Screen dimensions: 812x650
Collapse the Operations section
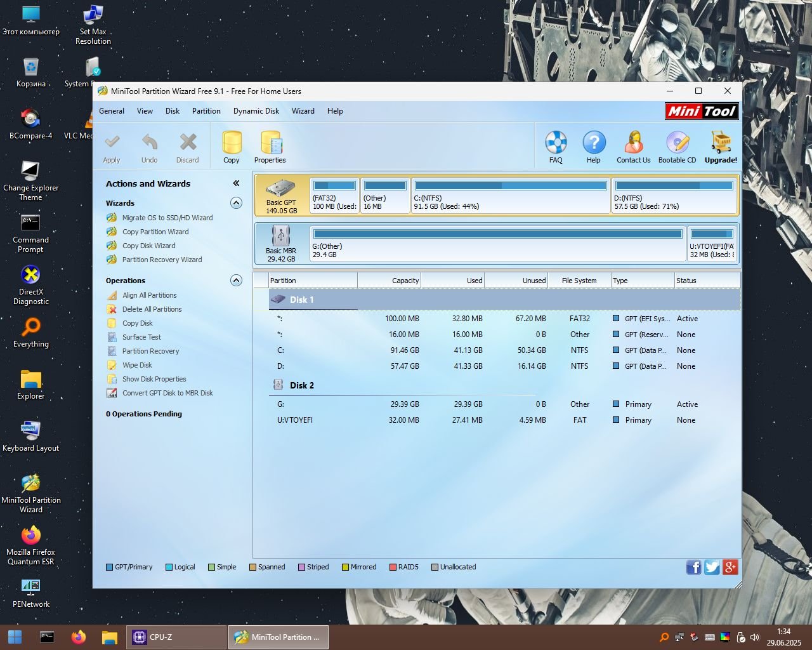[236, 281]
